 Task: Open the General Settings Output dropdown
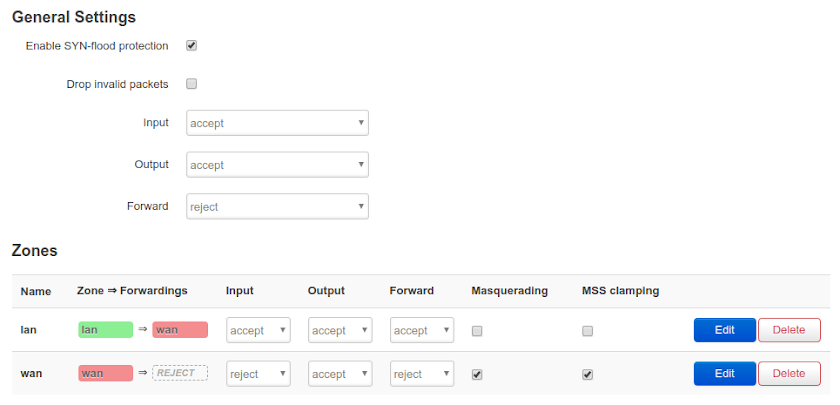[x=277, y=165]
